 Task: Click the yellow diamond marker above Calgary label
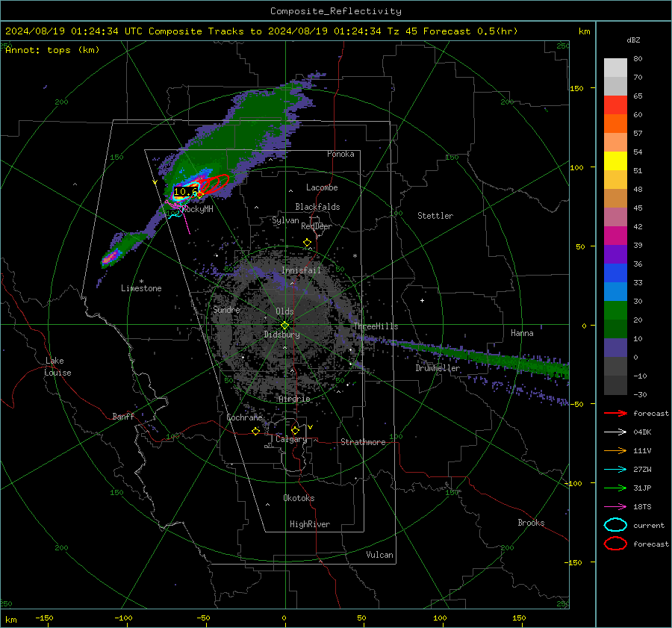pyautogui.click(x=295, y=430)
